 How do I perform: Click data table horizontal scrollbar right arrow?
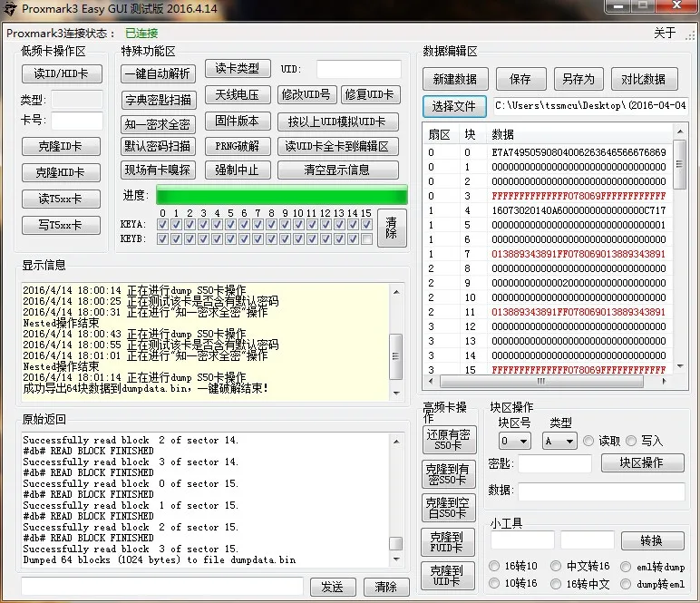[x=665, y=381]
